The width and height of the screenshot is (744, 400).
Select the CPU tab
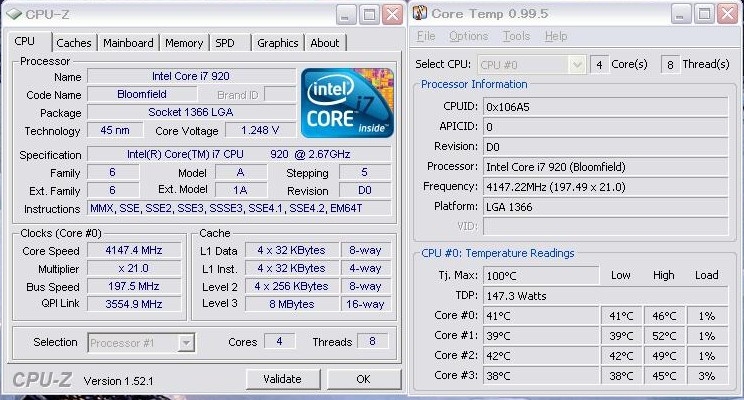(x=29, y=41)
